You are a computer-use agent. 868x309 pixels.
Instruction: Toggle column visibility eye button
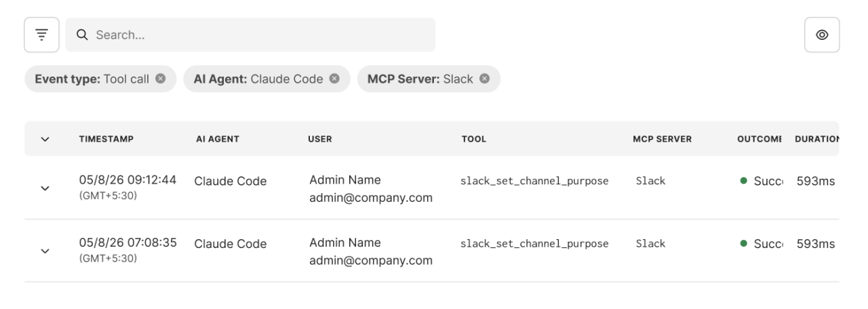(x=822, y=35)
